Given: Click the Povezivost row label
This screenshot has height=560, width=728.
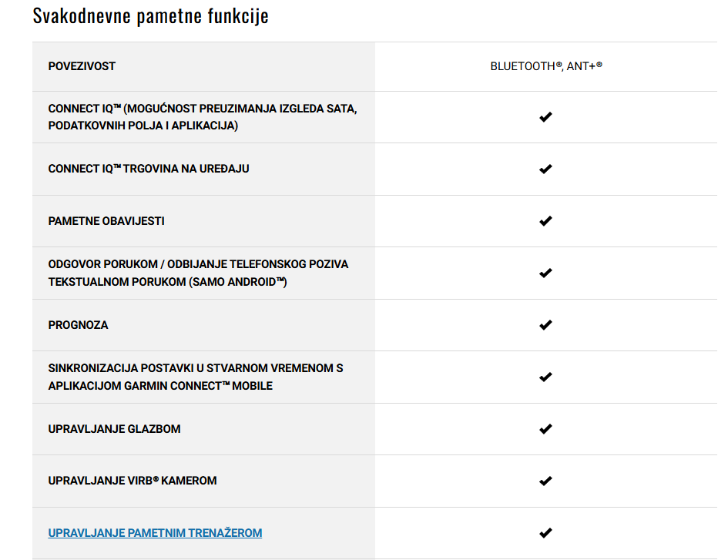Looking at the screenshot, I should (x=82, y=66).
